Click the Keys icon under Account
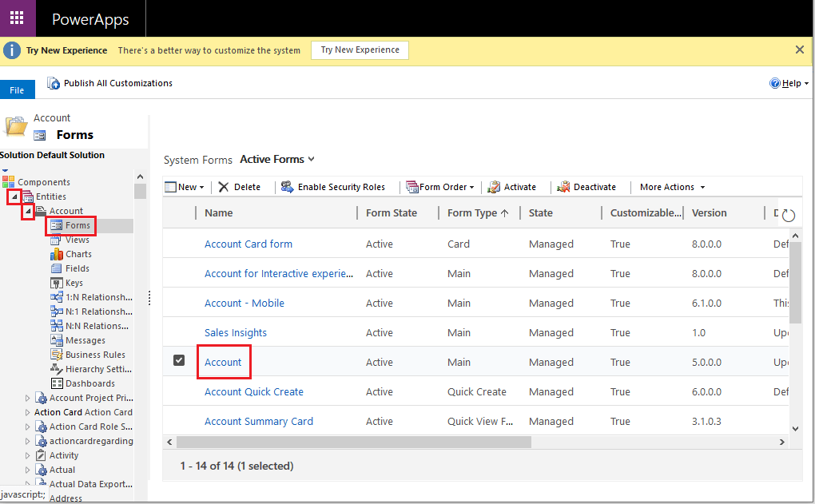Viewport: 815px width, 504px height. tap(56, 283)
